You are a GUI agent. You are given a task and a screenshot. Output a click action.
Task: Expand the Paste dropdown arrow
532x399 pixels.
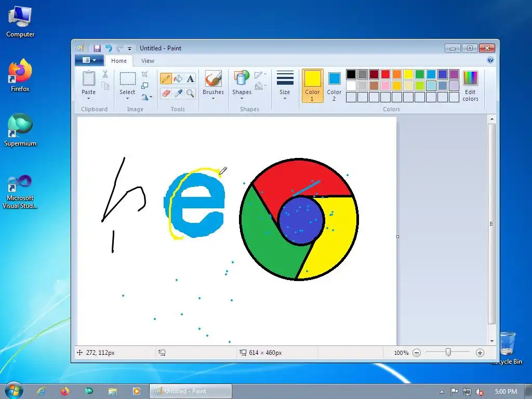tap(88, 99)
